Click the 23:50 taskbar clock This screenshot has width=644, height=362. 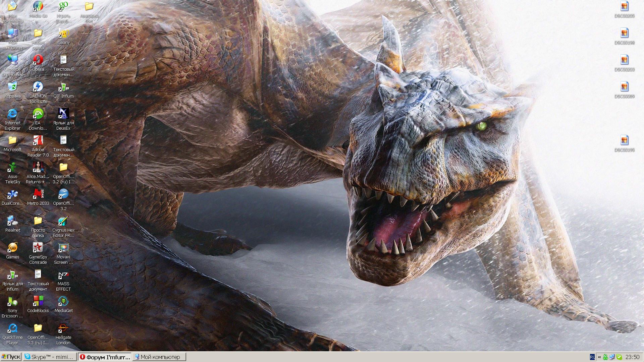(633, 357)
